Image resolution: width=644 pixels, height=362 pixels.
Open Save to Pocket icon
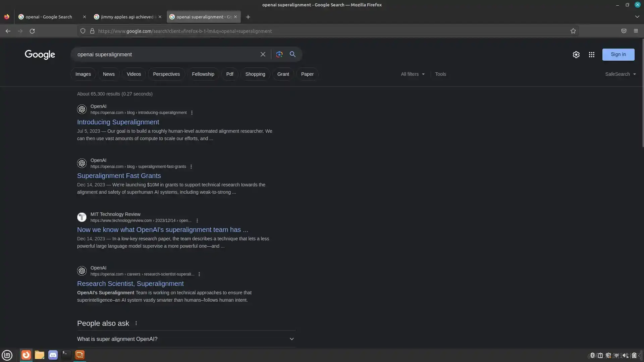(x=624, y=31)
